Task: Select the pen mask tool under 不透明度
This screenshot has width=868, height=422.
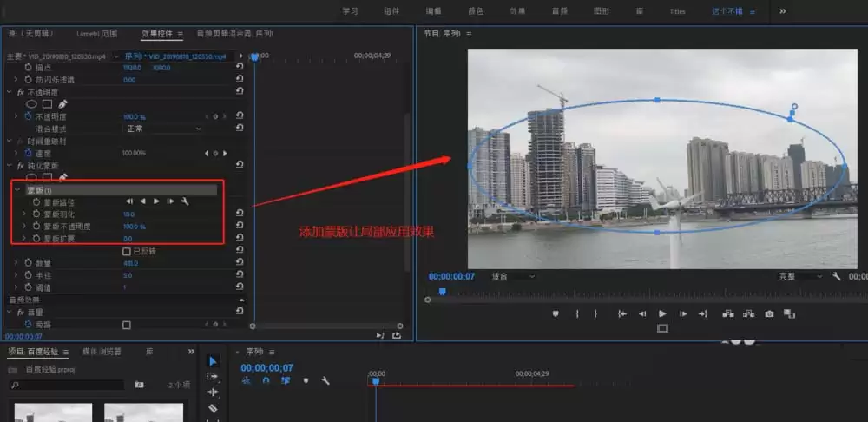Action: pyautogui.click(x=62, y=104)
